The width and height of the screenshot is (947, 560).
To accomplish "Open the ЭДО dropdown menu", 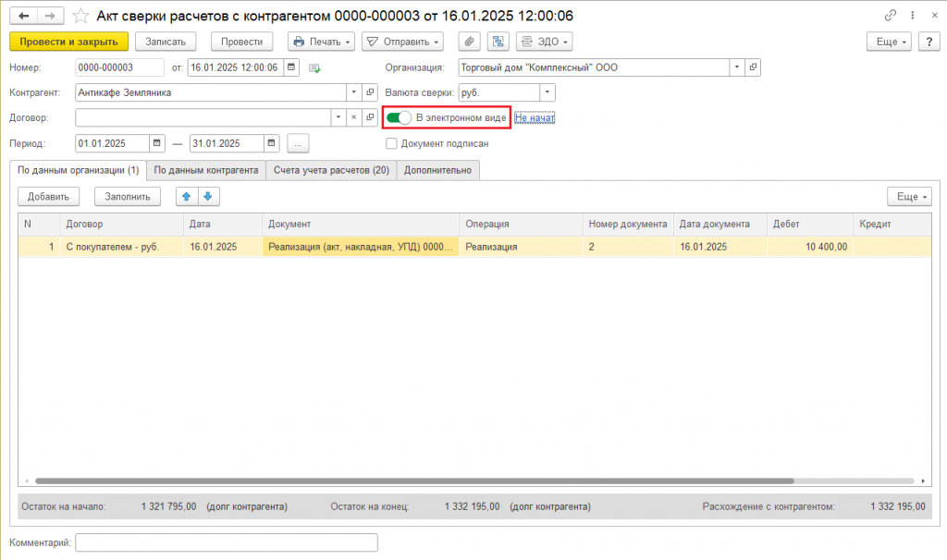I will (544, 42).
